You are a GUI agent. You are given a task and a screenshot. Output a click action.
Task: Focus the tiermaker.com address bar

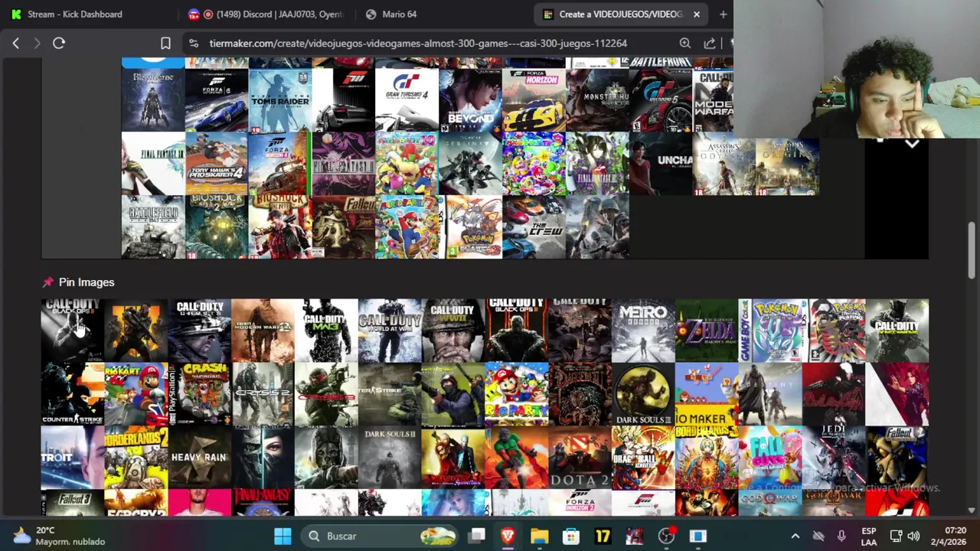point(418,44)
